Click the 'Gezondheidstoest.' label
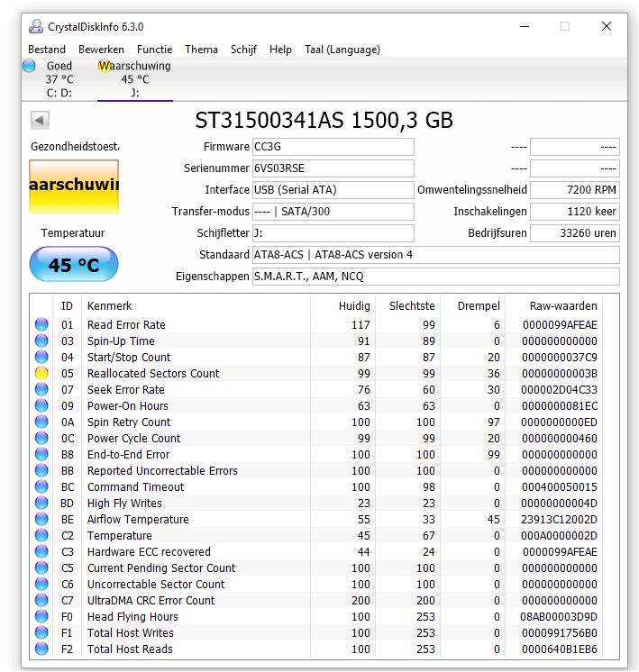This screenshot has height=672, width=639. point(75,147)
